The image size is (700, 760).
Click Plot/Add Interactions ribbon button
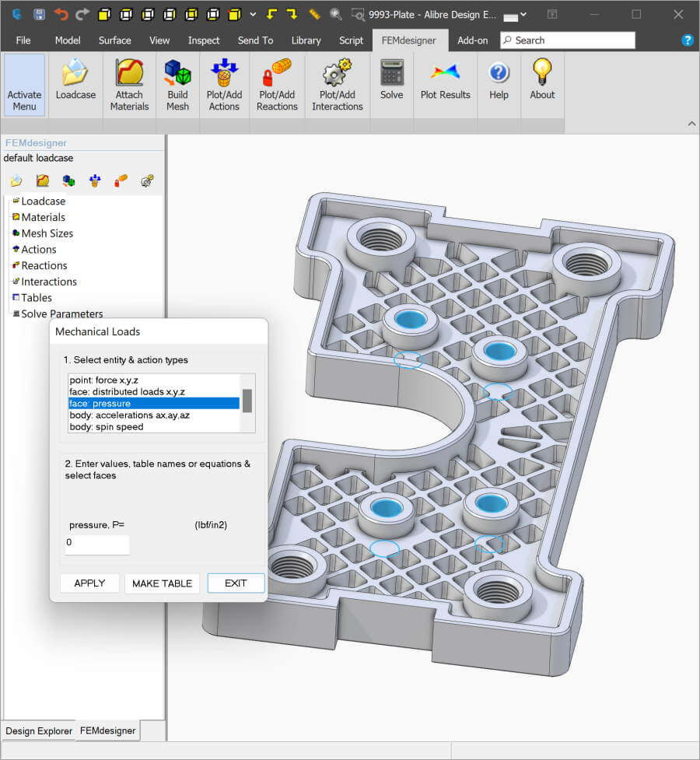click(338, 85)
